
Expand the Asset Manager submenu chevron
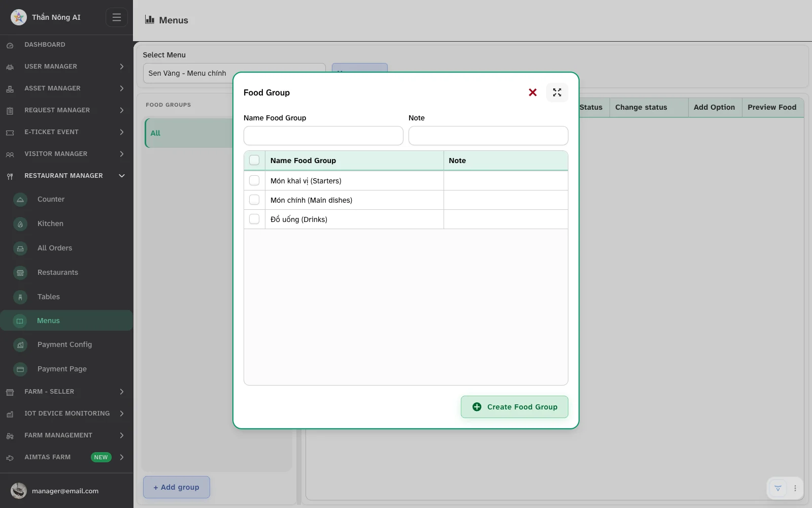click(122, 88)
